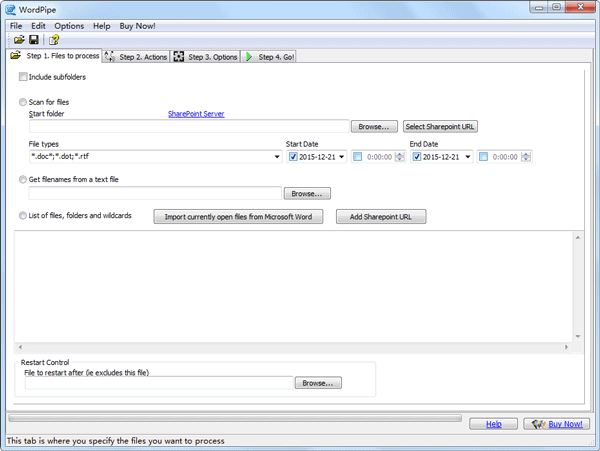Click the file list scroll up arrow
Screen dimensions: 600x451
point(578,238)
